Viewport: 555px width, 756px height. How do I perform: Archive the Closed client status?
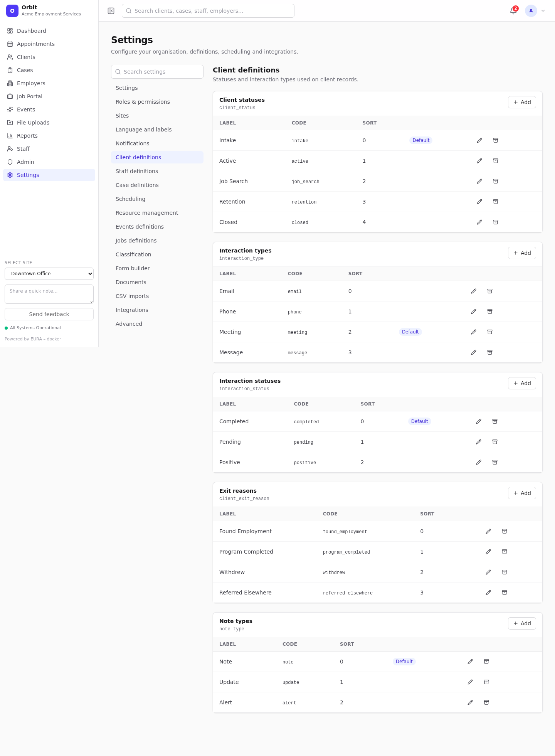pos(496,222)
